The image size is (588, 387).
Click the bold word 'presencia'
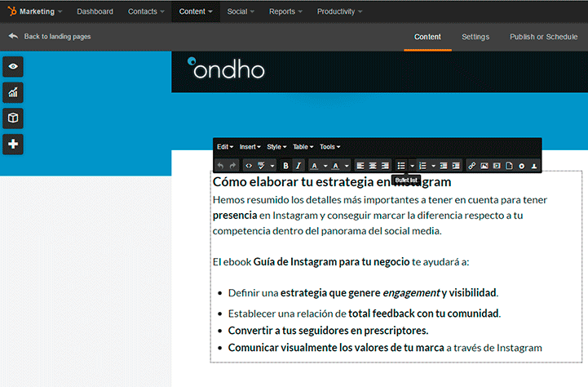click(235, 216)
